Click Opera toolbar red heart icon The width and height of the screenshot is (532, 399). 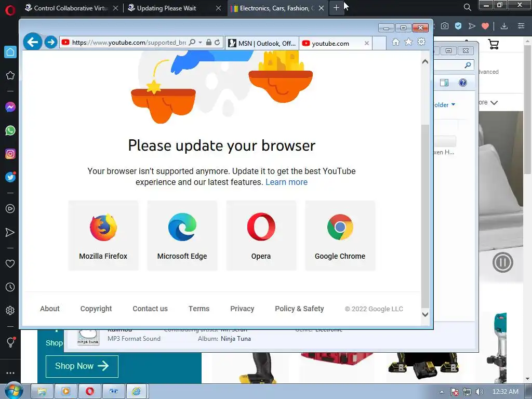pos(485,26)
